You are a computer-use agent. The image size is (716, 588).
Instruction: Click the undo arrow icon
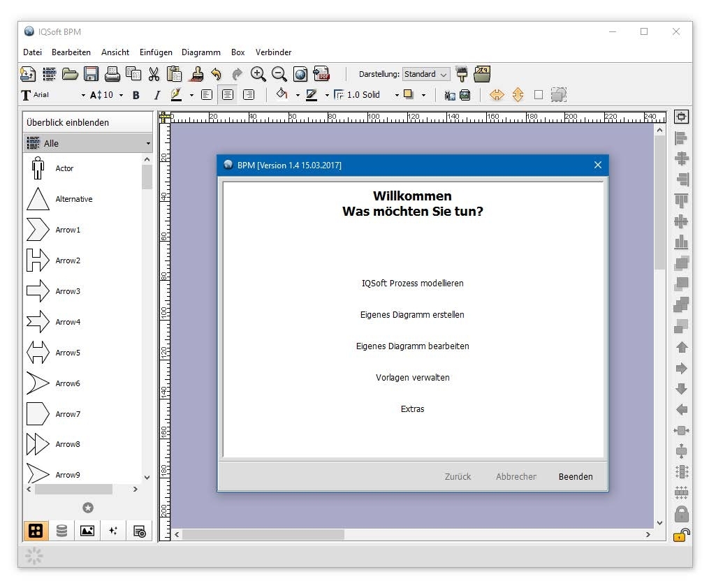[x=216, y=74]
